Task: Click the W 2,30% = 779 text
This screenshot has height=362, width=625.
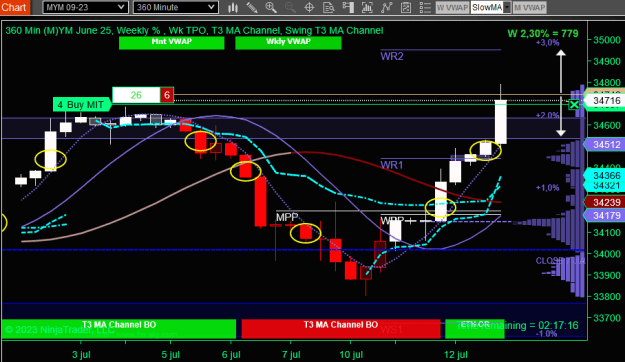Action: (x=543, y=33)
